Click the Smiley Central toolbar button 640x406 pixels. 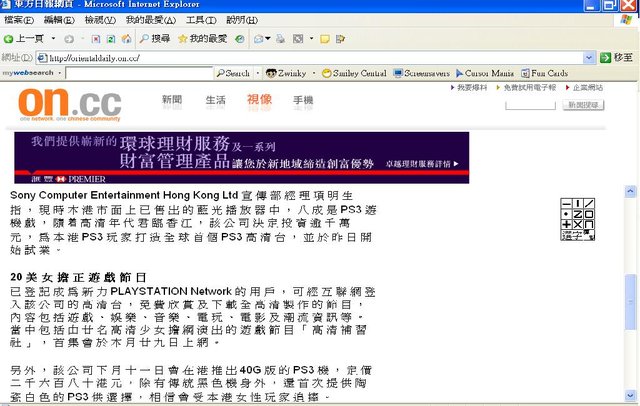[354, 73]
